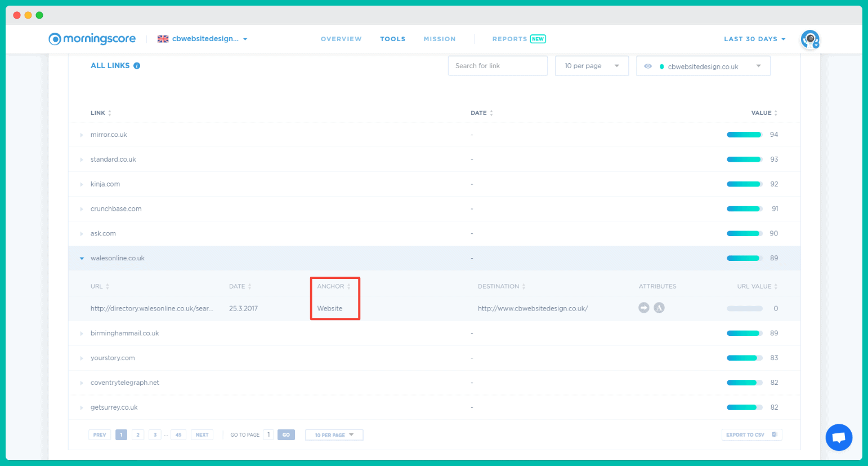The image size is (868, 466).
Task: Export links to CSV
Action: pyautogui.click(x=751, y=435)
